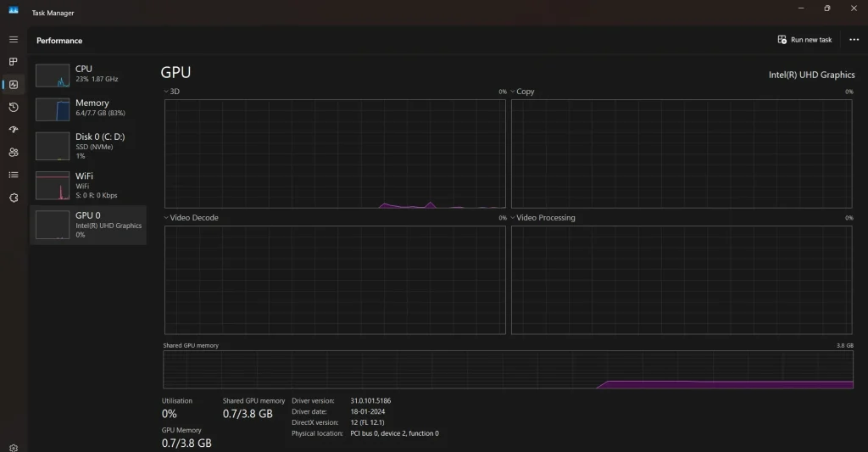Click the 3D engine usage graph
868x452 pixels.
tap(335, 154)
